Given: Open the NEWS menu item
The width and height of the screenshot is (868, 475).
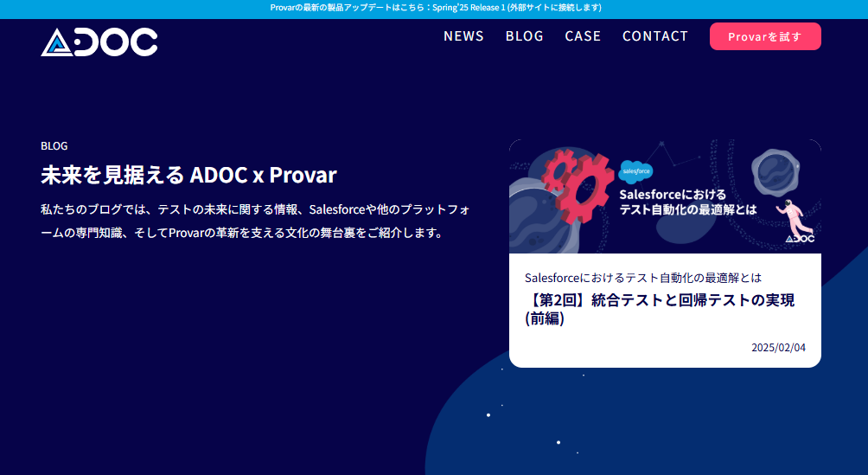Looking at the screenshot, I should tap(464, 36).
